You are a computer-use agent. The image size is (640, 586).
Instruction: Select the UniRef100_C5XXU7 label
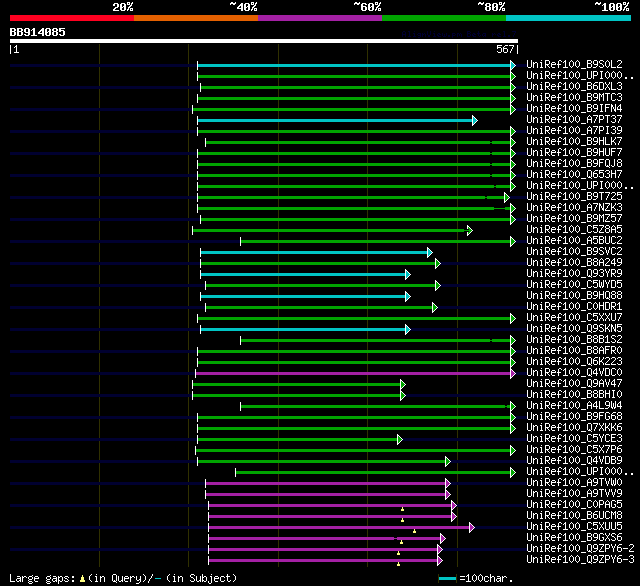pos(574,318)
